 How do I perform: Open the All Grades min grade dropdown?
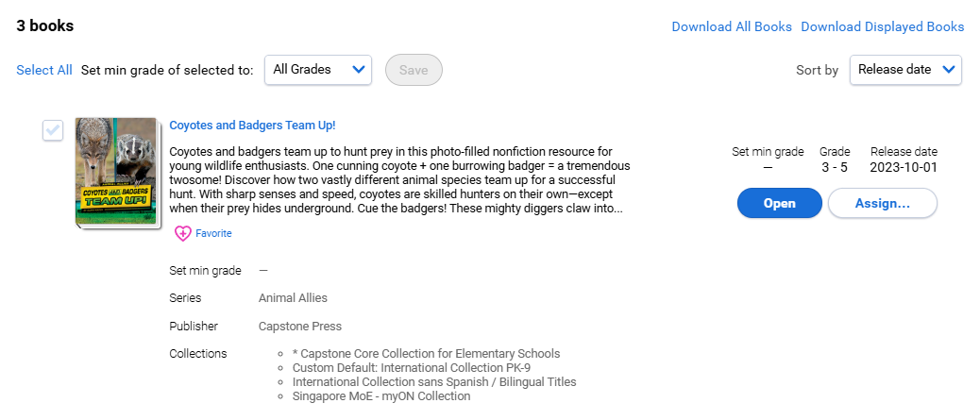(318, 70)
